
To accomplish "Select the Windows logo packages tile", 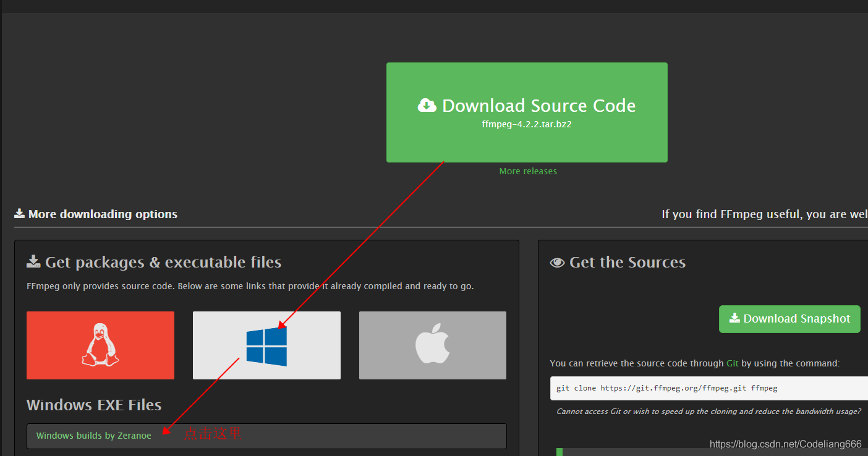I will (266, 345).
